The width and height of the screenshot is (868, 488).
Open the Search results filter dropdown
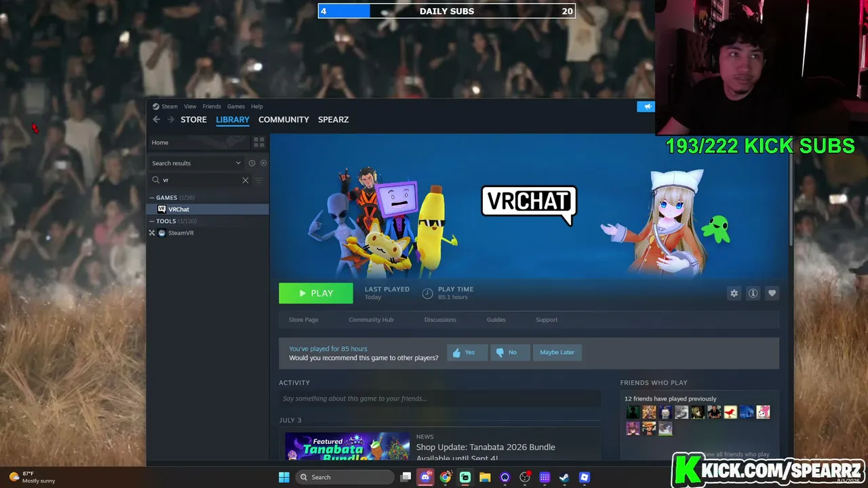coord(196,163)
